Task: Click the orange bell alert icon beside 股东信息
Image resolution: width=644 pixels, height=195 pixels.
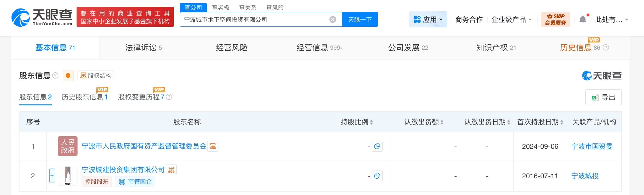Action: click(68, 75)
